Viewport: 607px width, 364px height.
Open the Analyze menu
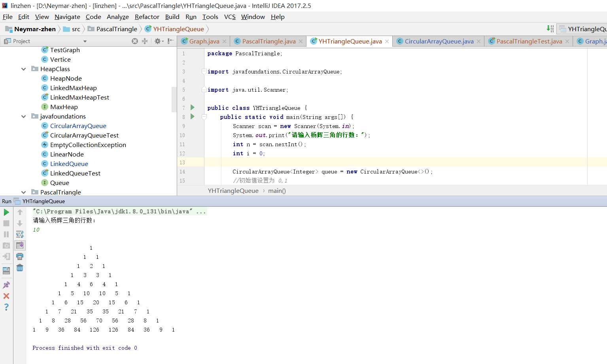(x=118, y=17)
